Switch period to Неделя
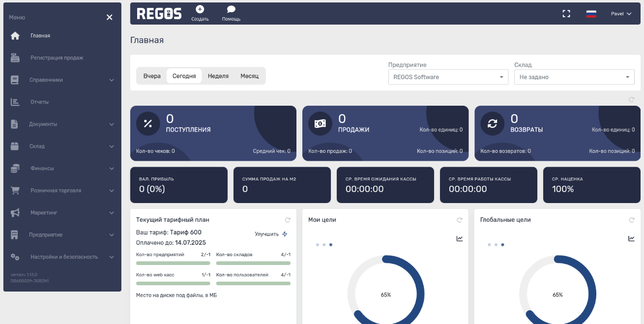 pos(218,76)
